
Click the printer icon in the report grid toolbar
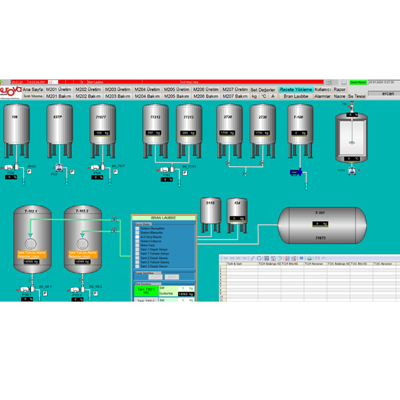[x=310, y=258]
